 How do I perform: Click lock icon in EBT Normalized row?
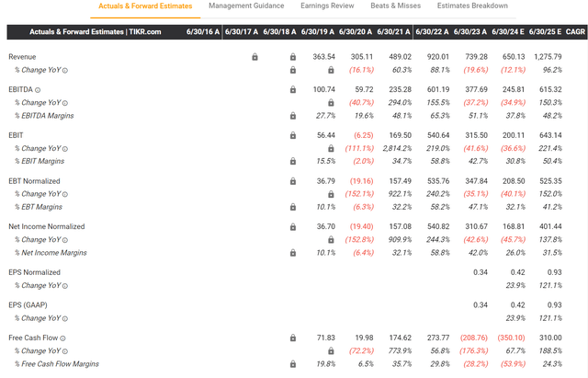(292, 180)
